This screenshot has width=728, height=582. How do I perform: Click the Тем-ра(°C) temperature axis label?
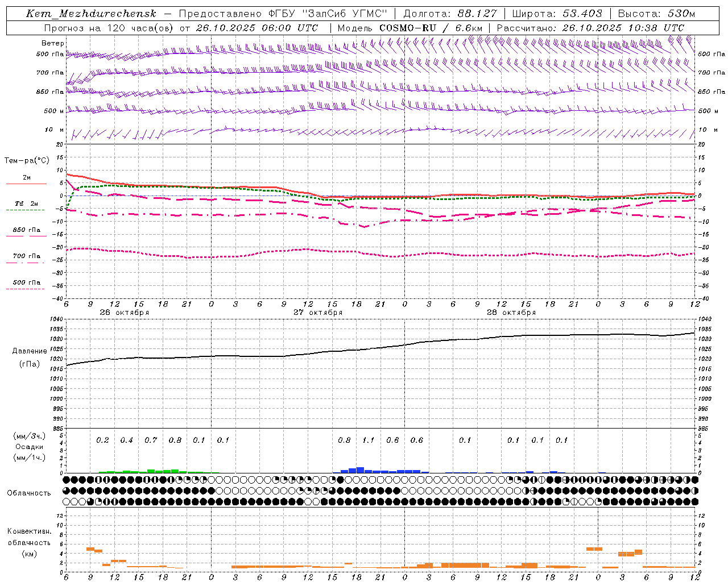(27, 161)
